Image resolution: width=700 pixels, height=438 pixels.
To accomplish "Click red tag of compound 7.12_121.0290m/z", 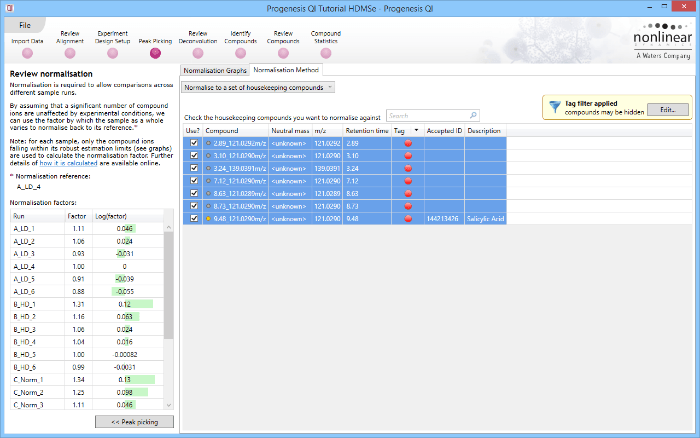I will tap(408, 181).
